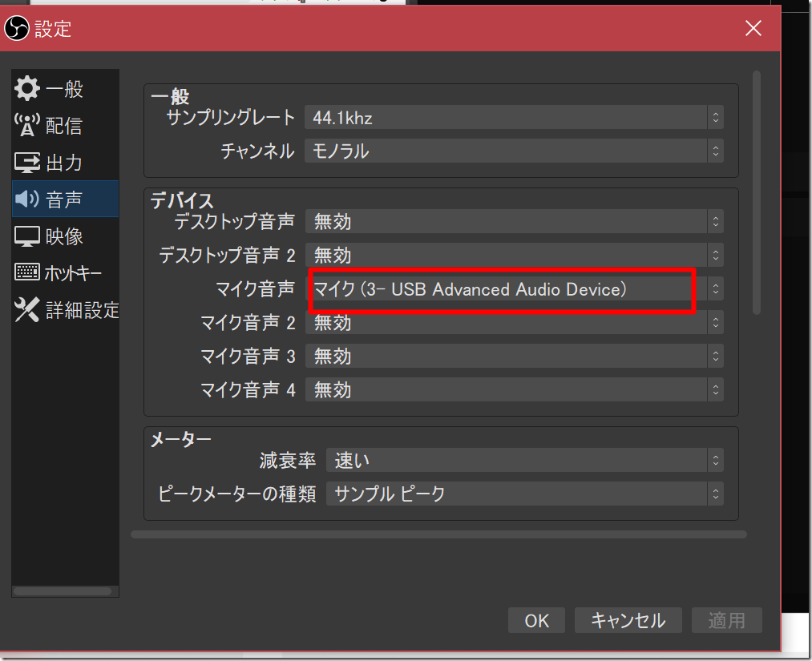Click the display icon for 映像
The width and height of the screenshot is (812, 661).
27,236
